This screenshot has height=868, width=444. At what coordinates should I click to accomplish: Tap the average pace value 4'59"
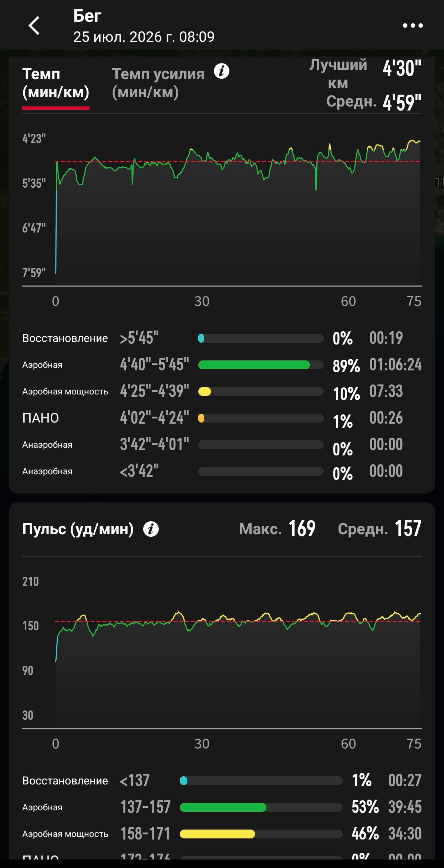tap(402, 102)
